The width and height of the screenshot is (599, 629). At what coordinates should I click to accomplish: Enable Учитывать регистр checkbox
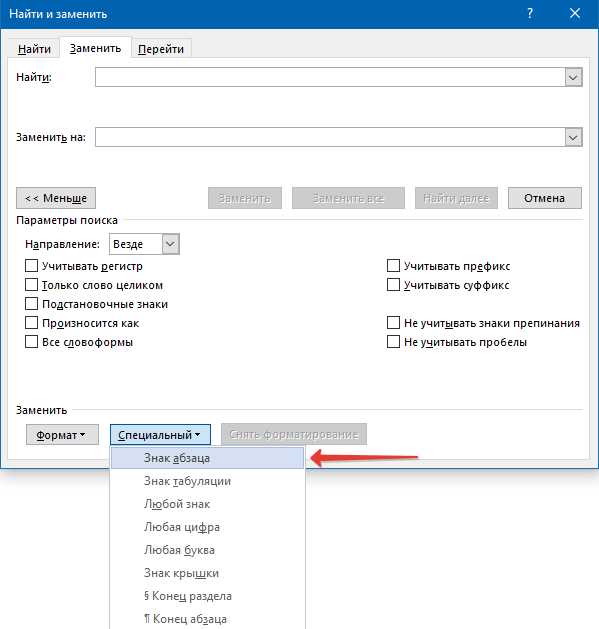coord(31,266)
